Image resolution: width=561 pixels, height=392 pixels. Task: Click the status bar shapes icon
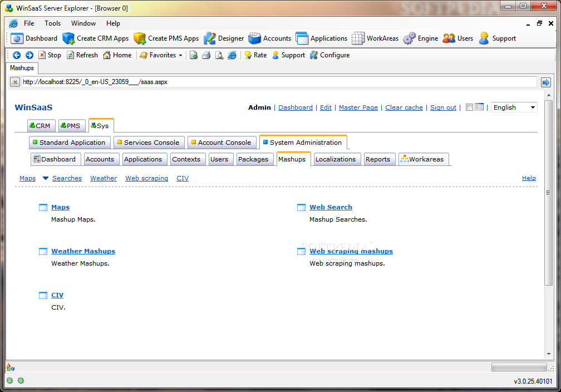[11, 367]
